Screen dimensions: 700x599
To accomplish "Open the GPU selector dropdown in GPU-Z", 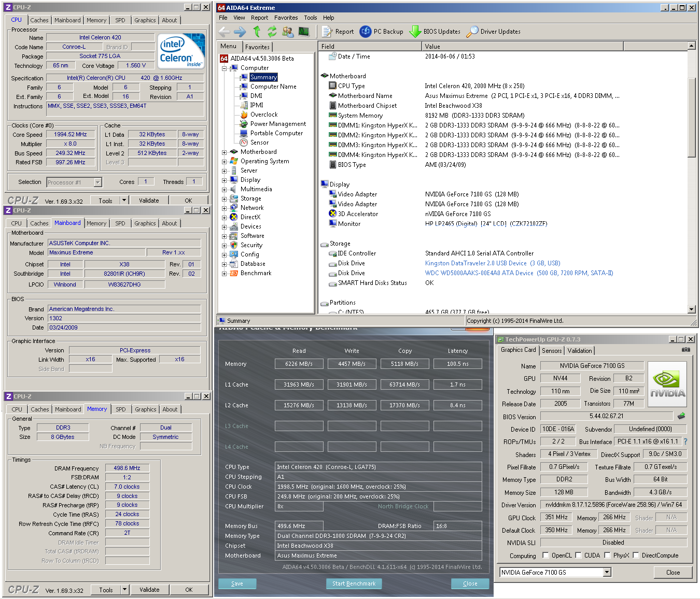I will coord(607,572).
